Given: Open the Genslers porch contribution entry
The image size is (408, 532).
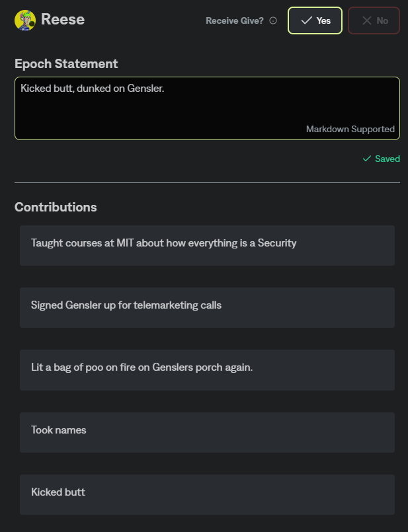Looking at the screenshot, I should click(207, 369).
